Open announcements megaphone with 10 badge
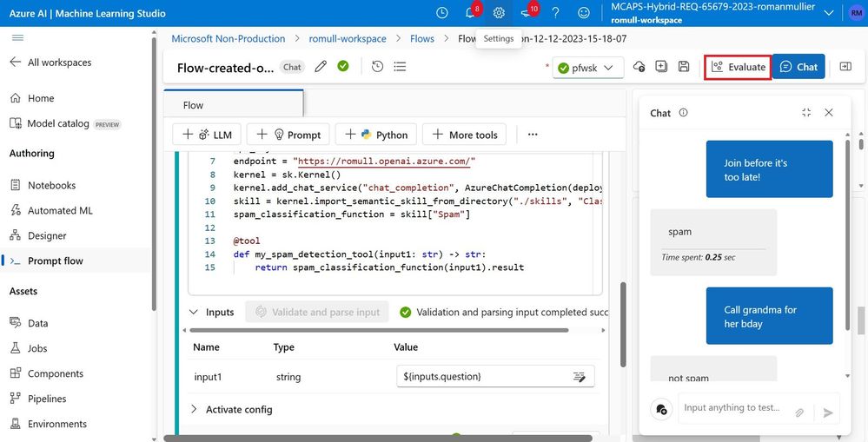The image size is (868, 442). click(527, 13)
